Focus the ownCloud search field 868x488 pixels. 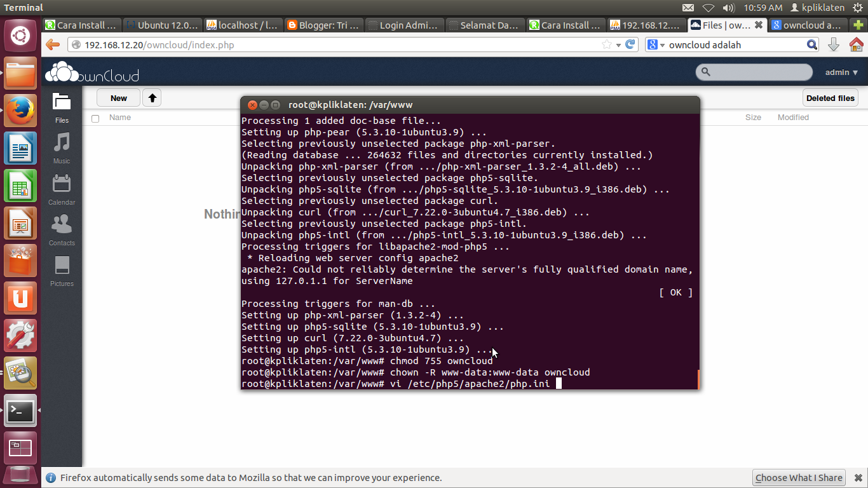[754, 72]
